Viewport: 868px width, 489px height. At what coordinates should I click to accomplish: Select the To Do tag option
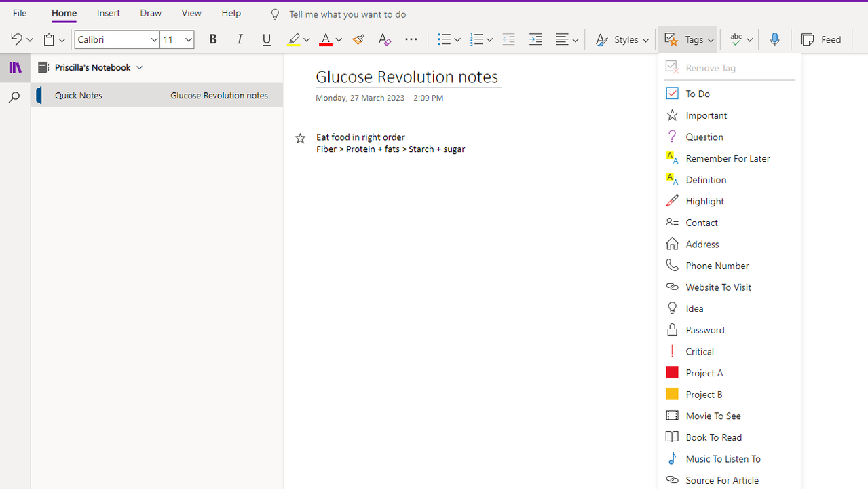(698, 94)
